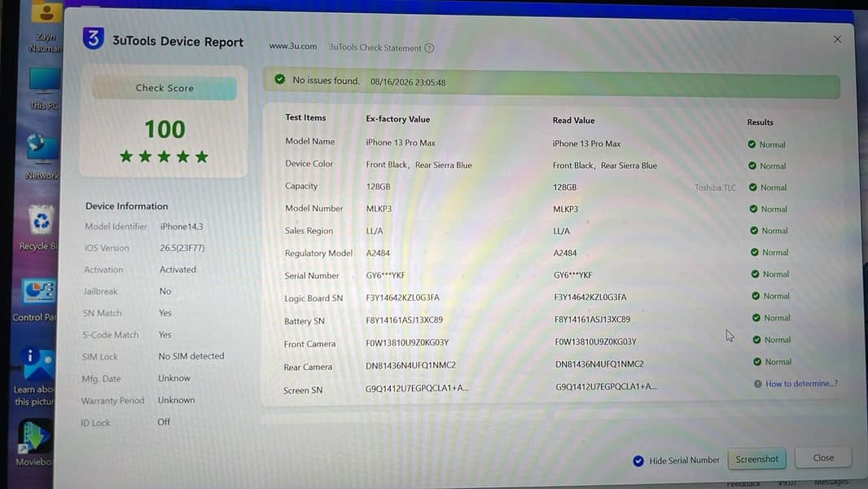This screenshot has height=489, width=868.
Task: Click the Results column header
Action: tap(760, 122)
